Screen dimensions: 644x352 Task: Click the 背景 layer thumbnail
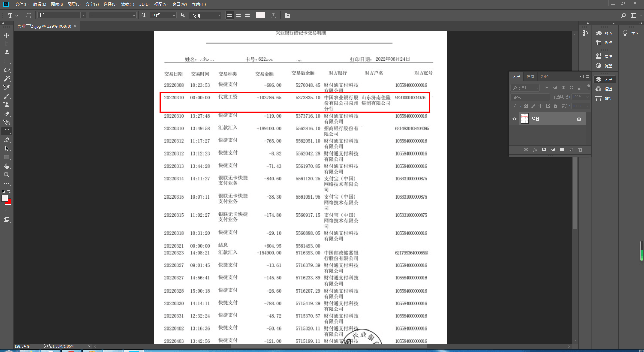click(x=525, y=119)
